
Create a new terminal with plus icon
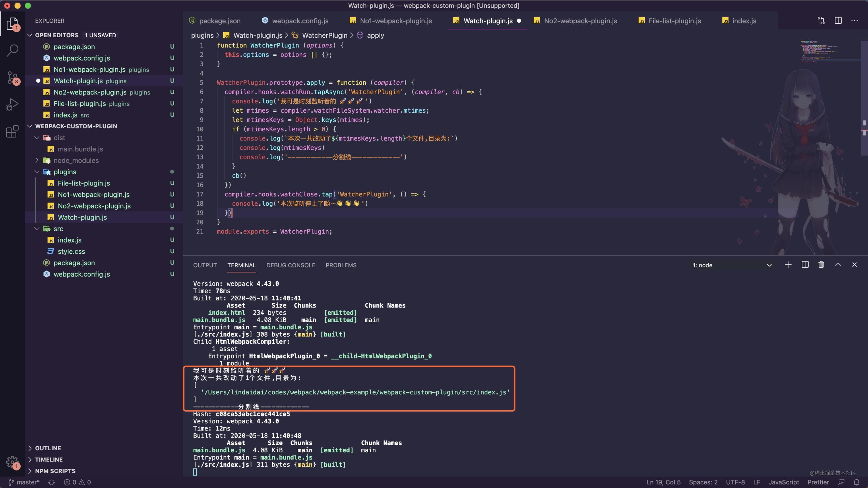788,265
